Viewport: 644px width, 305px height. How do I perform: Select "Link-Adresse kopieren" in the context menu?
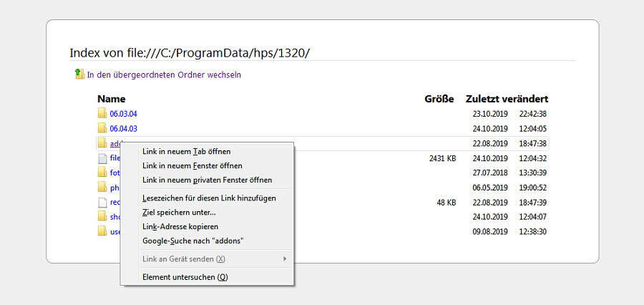coord(180,226)
